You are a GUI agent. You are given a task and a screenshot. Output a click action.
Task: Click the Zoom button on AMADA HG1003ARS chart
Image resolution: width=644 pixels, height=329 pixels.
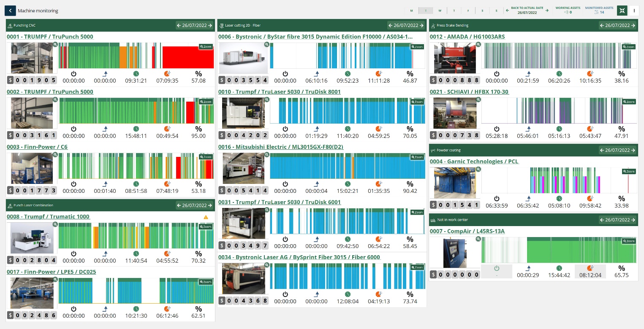click(x=629, y=47)
